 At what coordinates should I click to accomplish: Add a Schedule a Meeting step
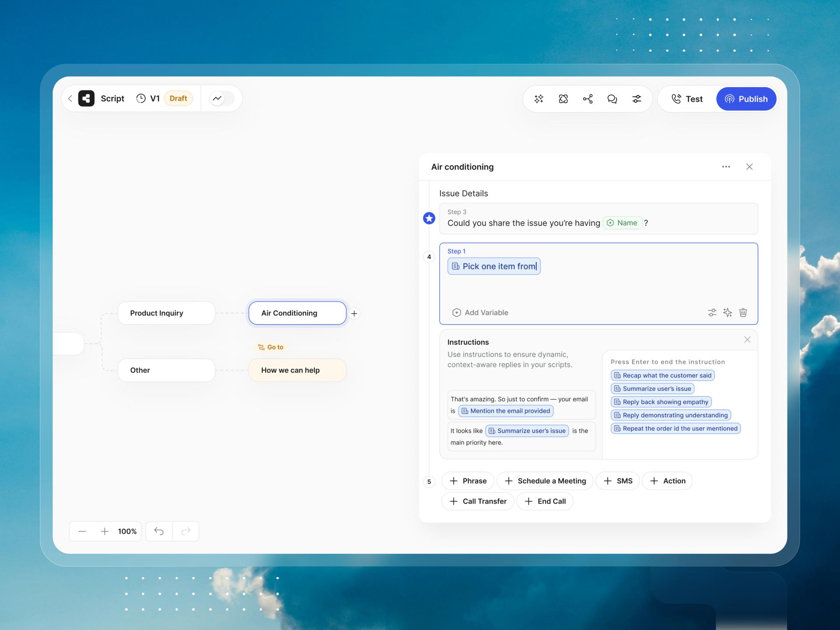545,481
